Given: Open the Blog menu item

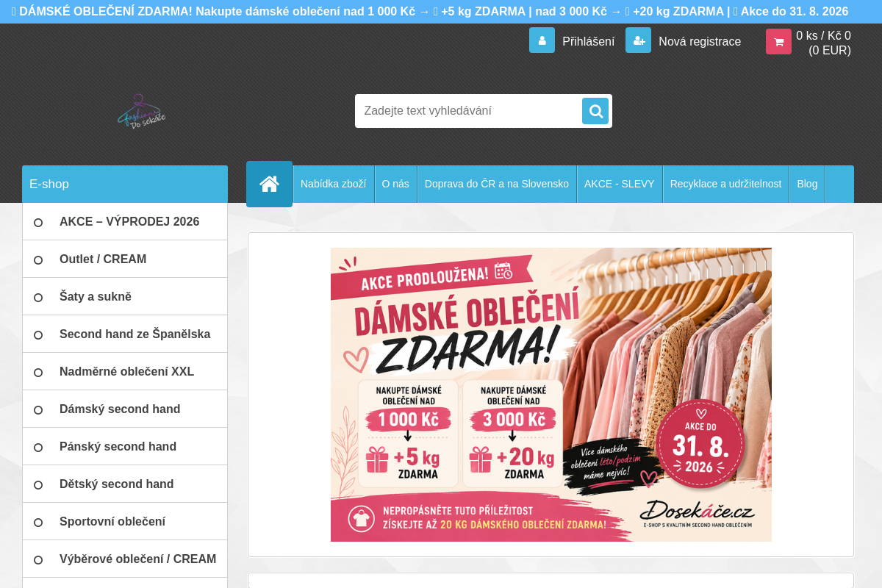Looking at the screenshot, I should (x=807, y=184).
